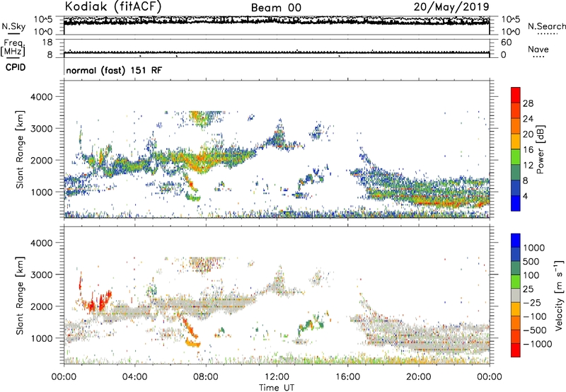Click the '18' frequency axis value
The height and width of the screenshot is (392, 566).
point(47,42)
